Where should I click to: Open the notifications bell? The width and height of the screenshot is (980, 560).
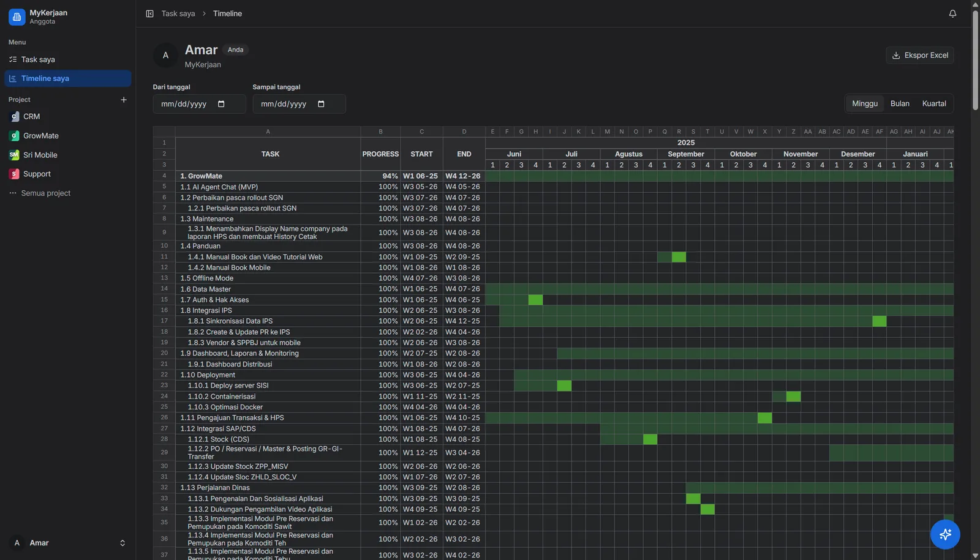pyautogui.click(x=952, y=13)
